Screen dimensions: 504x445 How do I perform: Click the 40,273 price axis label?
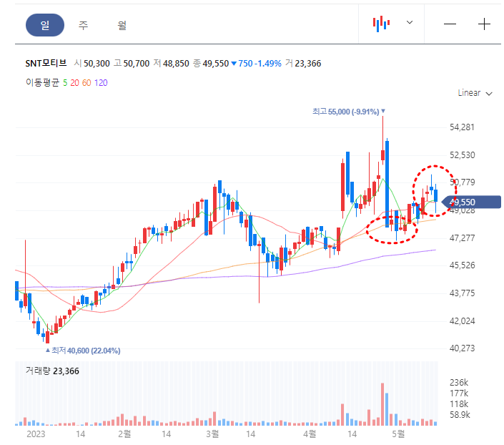[462, 348]
